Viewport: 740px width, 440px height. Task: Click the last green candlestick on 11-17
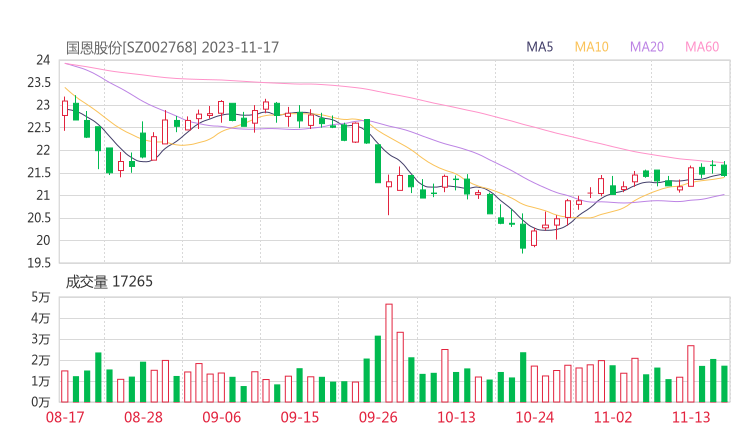tap(724, 169)
